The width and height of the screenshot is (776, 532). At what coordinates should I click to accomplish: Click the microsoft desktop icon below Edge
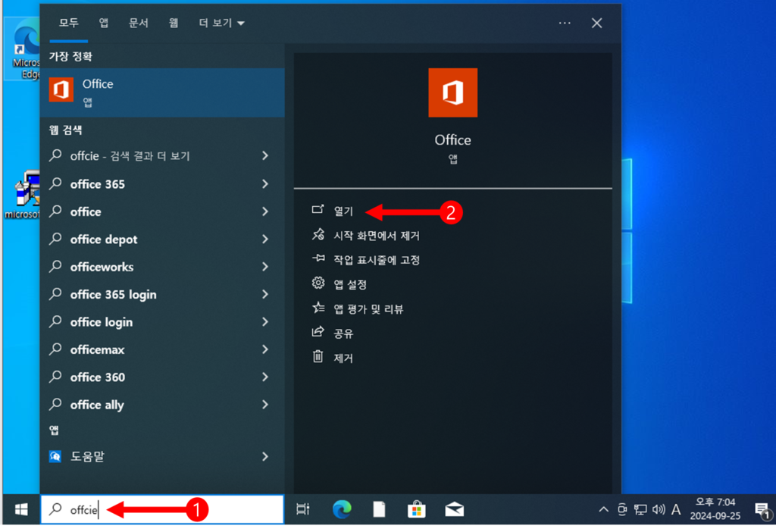point(23,195)
